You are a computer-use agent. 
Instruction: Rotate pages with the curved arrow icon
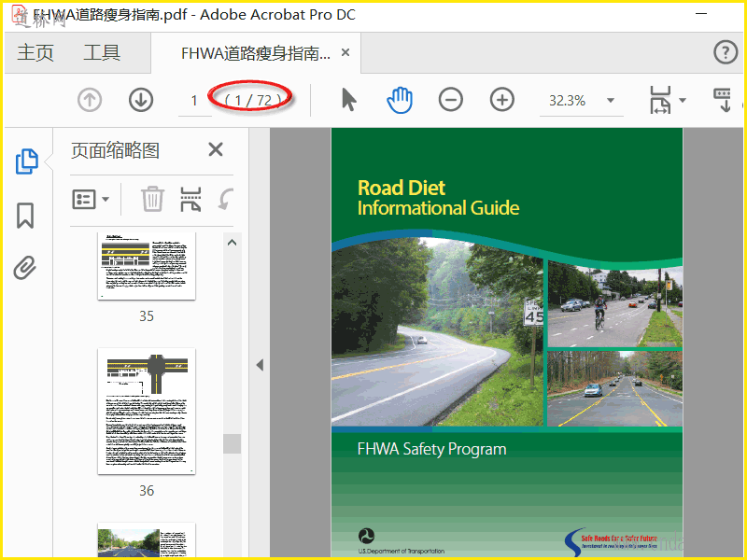point(226,199)
